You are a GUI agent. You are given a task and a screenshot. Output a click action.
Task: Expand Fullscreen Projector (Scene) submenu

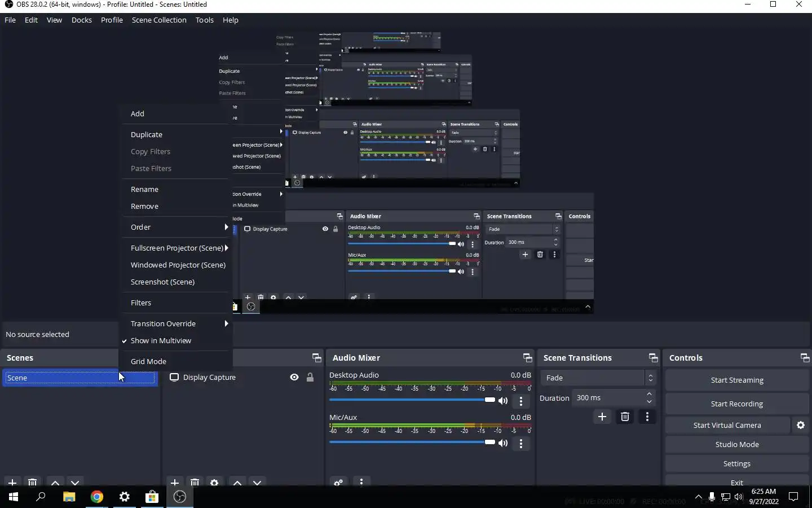(x=176, y=248)
